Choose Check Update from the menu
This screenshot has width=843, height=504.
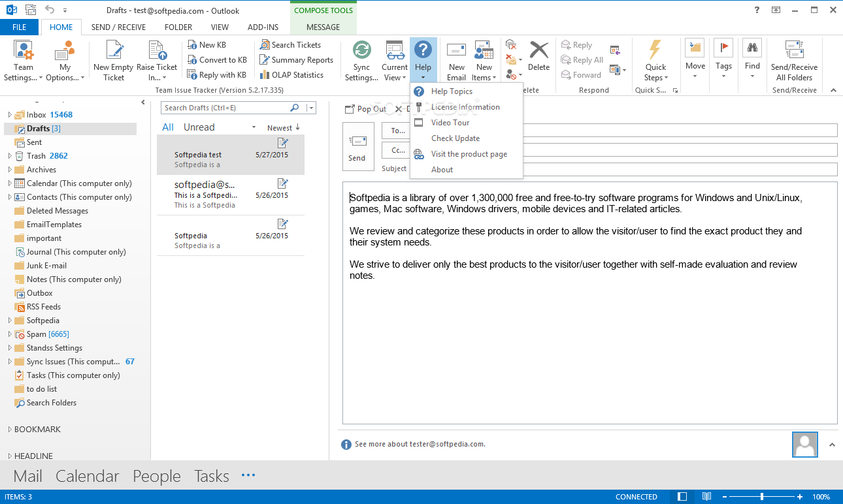[467, 138]
